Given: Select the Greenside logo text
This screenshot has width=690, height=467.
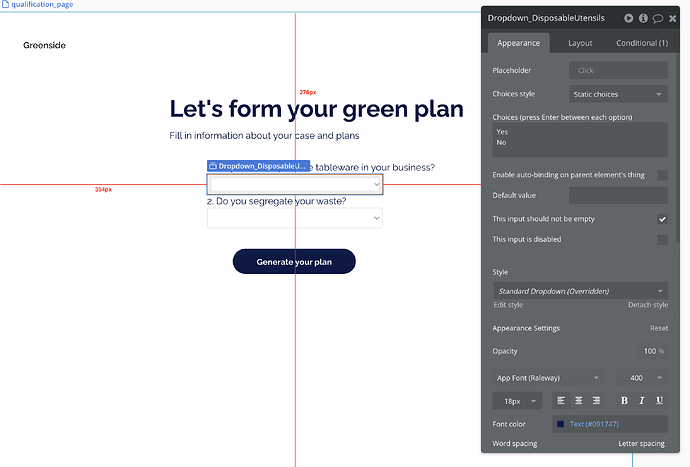Looking at the screenshot, I should (44, 45).
